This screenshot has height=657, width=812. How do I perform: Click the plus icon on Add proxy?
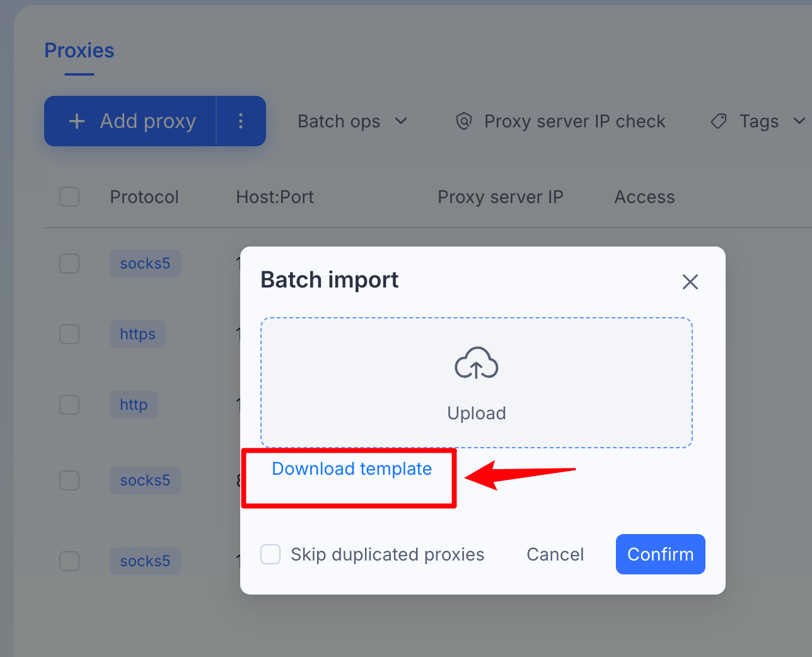[77, 121]
